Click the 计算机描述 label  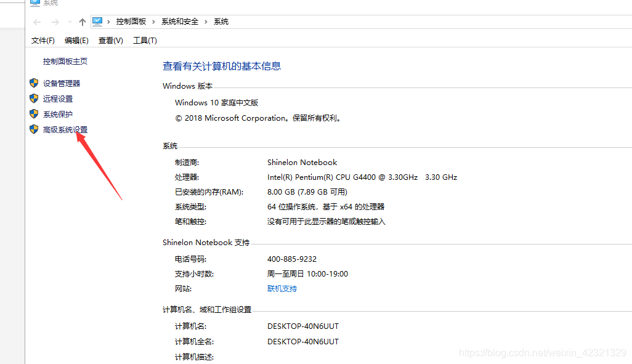click(x=194, y=357)
